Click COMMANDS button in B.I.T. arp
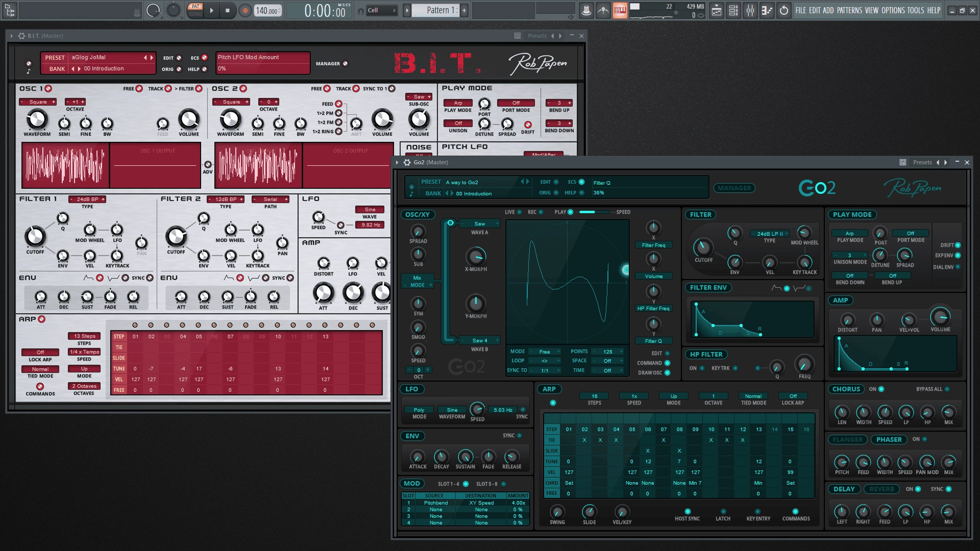980x551 pixels. pyautogui.click(x=40, y=387)
